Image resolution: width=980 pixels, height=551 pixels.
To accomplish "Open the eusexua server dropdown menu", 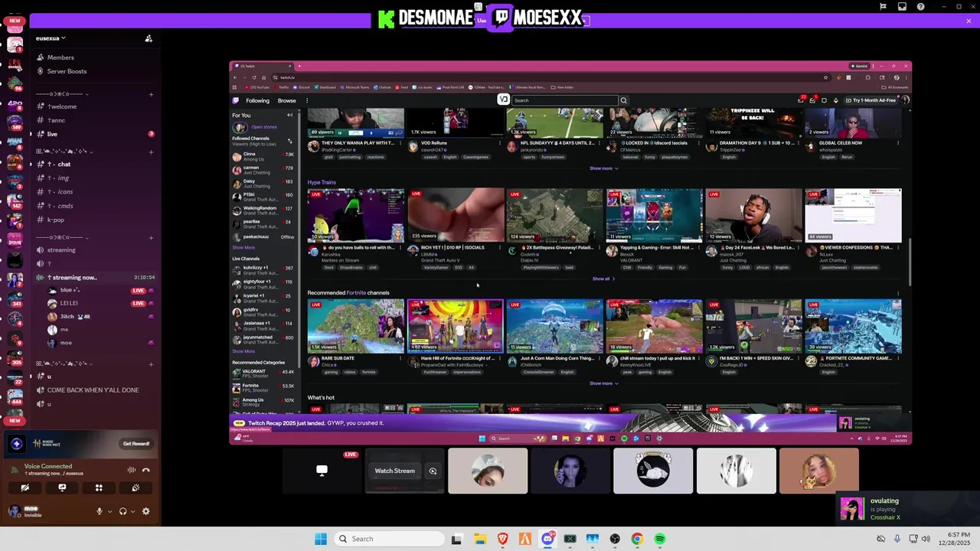I will pyautogui.click(x=51, y=38).
